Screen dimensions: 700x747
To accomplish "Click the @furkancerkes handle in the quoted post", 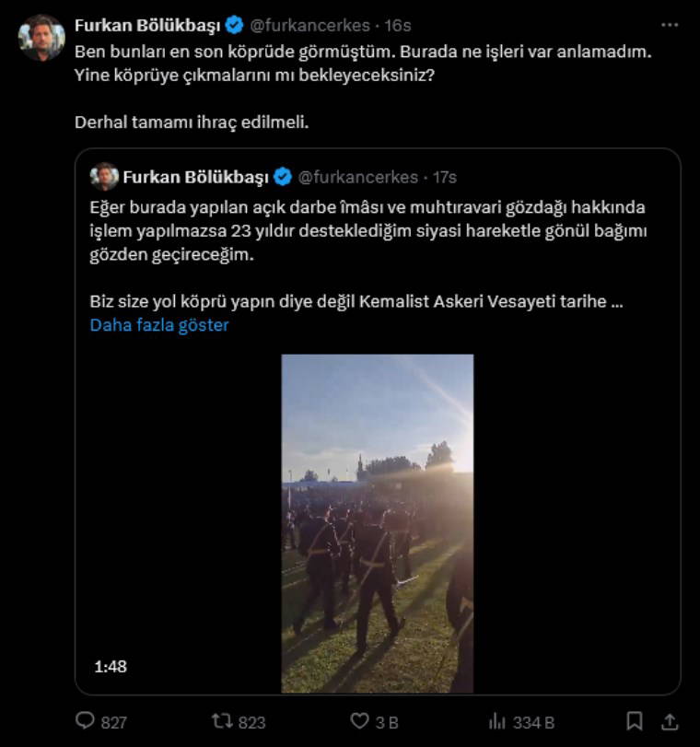I will point(358,176).
